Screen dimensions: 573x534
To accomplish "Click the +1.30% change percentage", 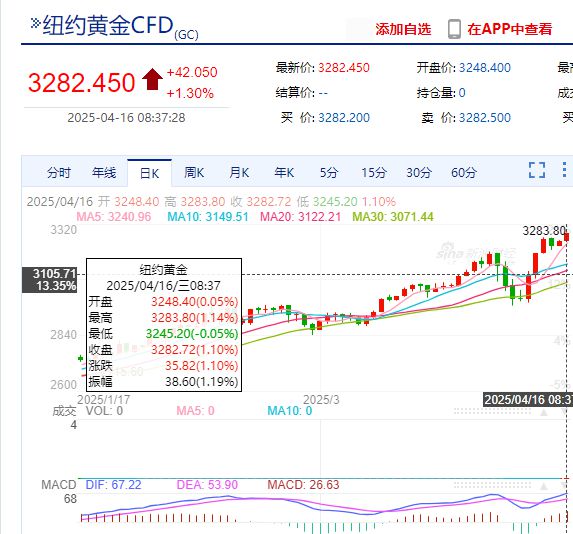I will click(190, 93).
